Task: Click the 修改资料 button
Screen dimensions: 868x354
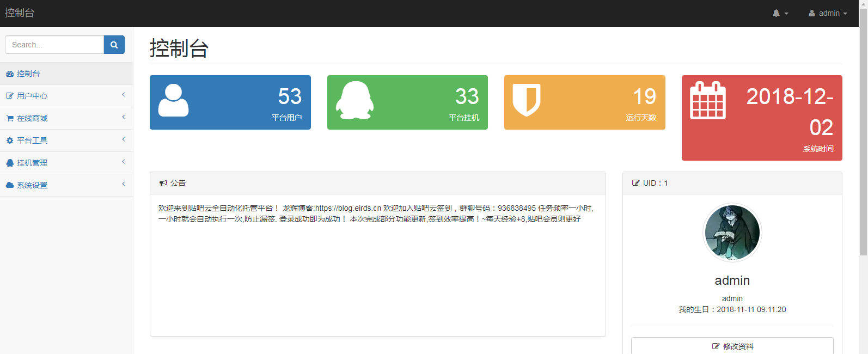Action: [732, 346]
